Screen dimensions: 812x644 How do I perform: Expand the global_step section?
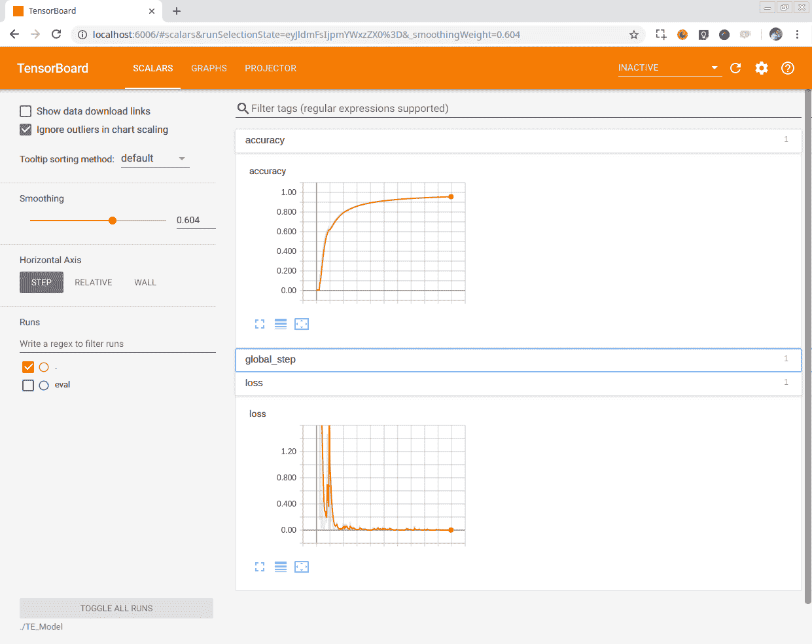(518, 359)
